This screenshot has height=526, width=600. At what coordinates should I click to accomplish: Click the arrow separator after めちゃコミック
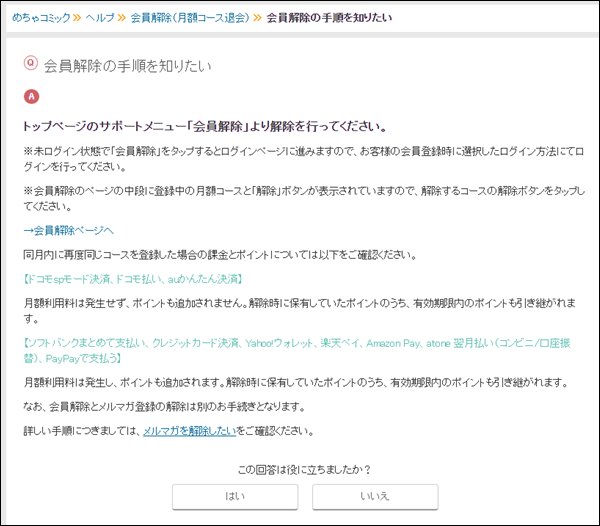tap(77, 18)
